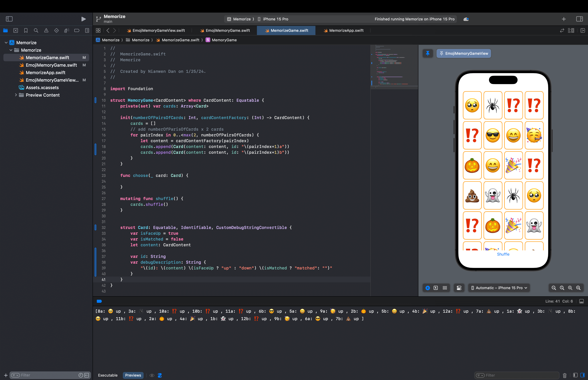Select Executable console output
Viewport: 588px width, 380px height.
(108, 375)
